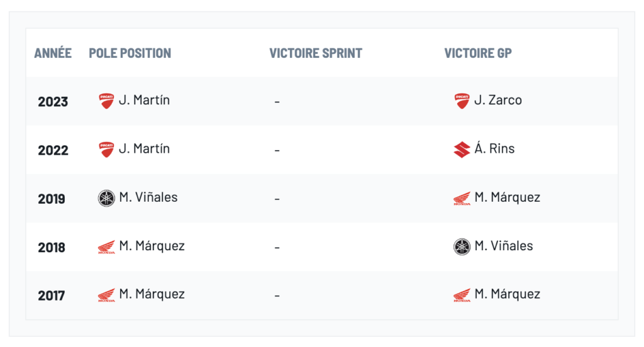The height and width of the screenshot is (347, 644).
Task: Click the Honda logo for 2017 GP winner
Action: [x=462, y=295]
